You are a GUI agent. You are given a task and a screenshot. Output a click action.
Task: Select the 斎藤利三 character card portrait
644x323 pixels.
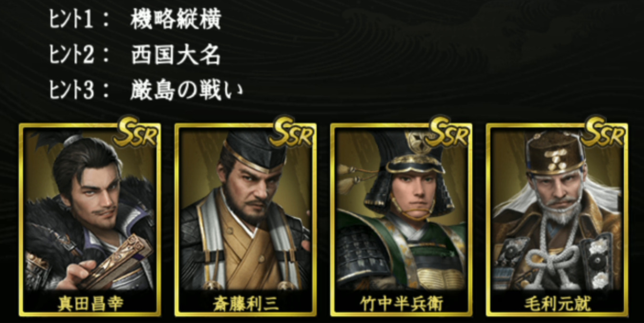[245, 220]
